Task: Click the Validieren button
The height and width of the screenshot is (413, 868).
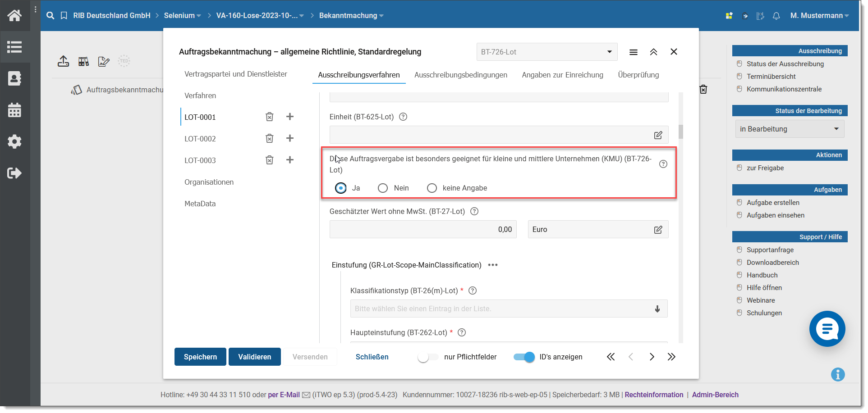Action: 255,357
